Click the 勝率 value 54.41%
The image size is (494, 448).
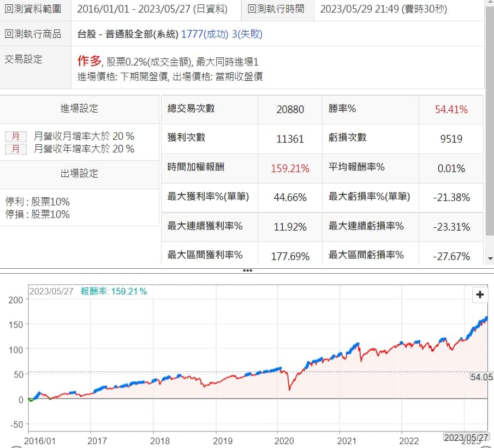[x=451, y=109]
